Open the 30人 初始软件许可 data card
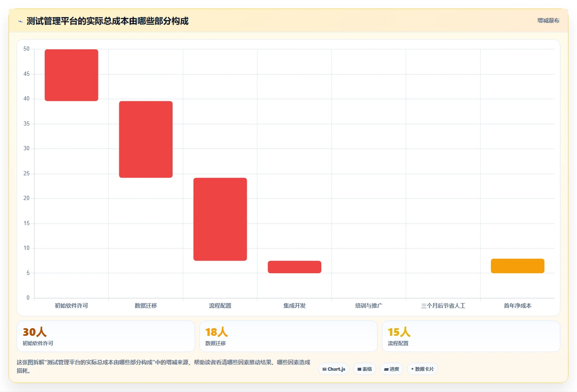Viewport: 577px width, 392px height. [x=106, y=336]
